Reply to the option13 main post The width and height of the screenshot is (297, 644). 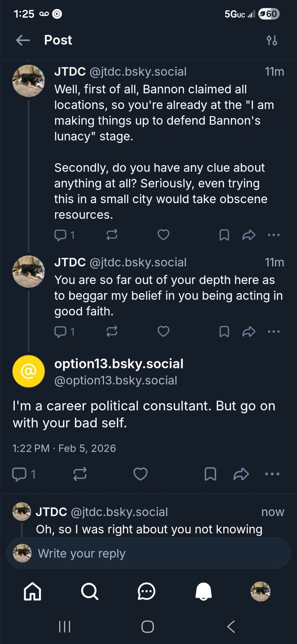tap(19, 474)
